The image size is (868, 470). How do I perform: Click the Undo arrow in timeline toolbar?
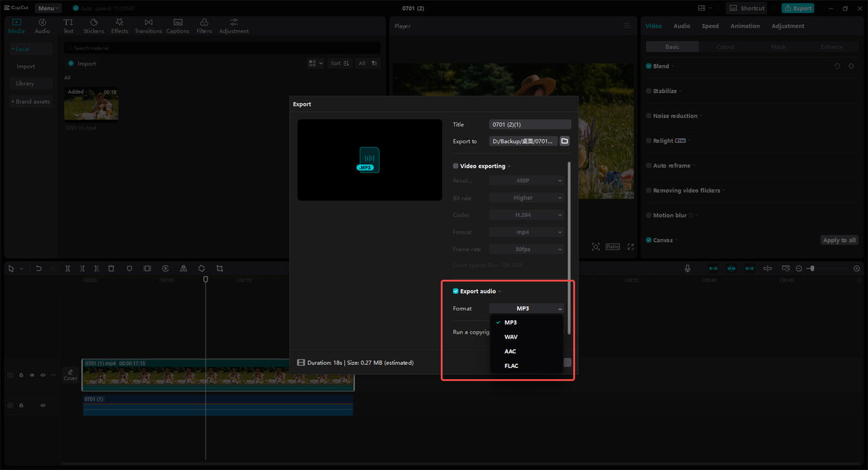(39, 269)
